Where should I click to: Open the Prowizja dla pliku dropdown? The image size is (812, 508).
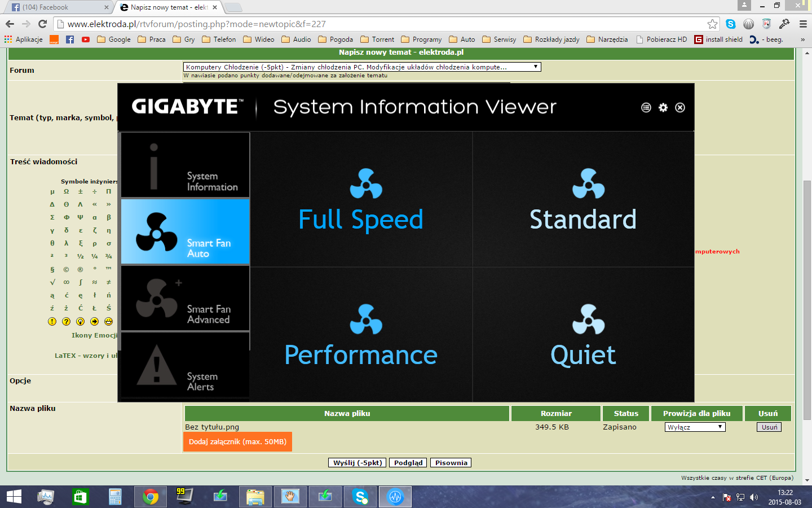pyautogui.click(x=695, y=427)
